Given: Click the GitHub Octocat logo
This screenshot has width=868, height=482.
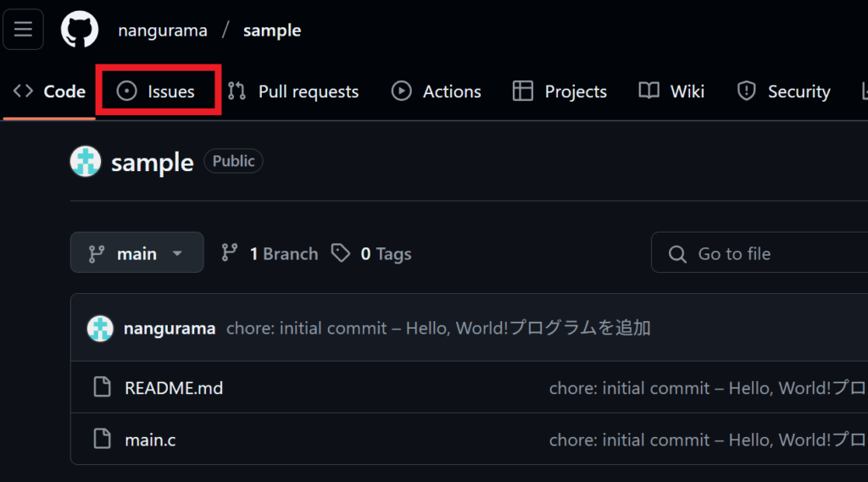Looking at the screenshot, I should (x=80, y=30).
